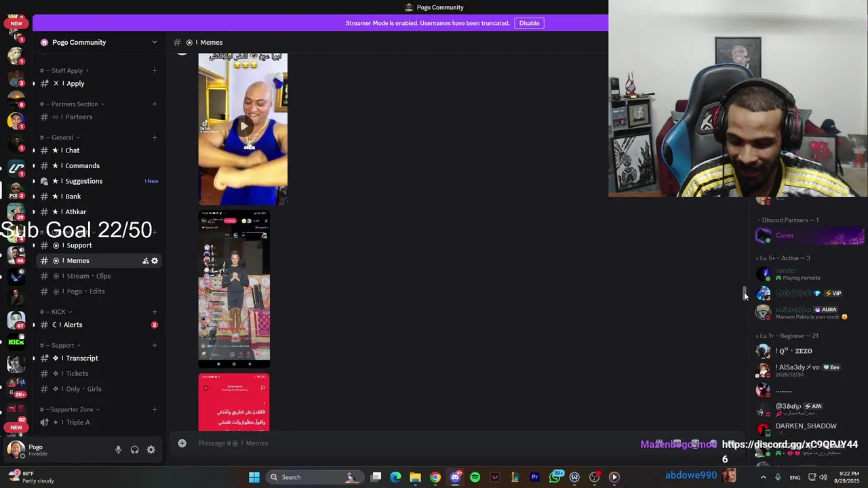Open Google Chrome from taskbar

(435, 477)
